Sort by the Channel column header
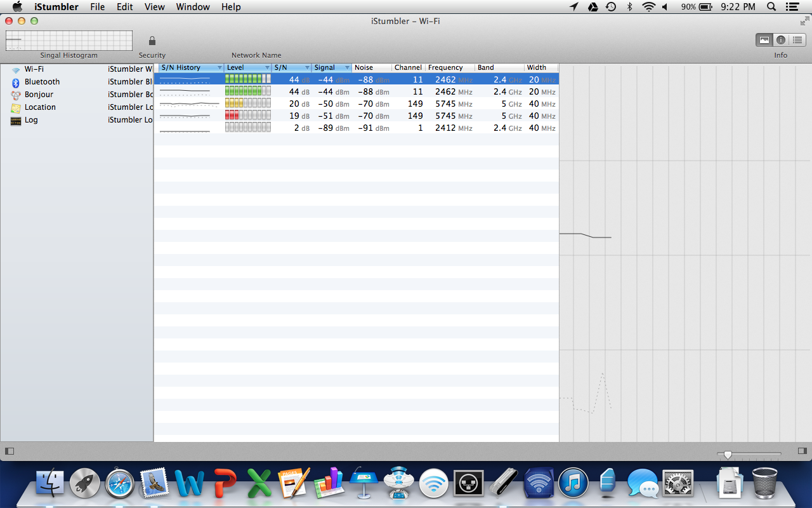Viewport: 812px width, 508px height. coord(408,67)
